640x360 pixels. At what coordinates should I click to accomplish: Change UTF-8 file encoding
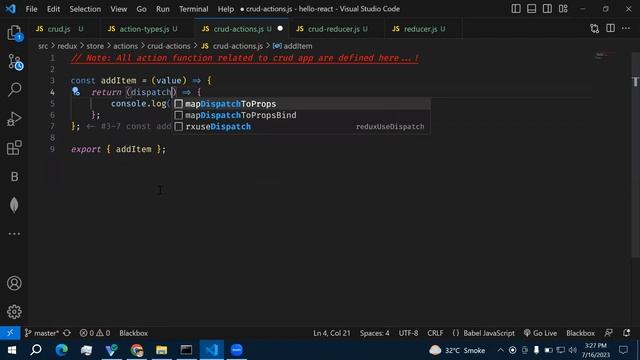pyautogui.click(x=408, y=333)
